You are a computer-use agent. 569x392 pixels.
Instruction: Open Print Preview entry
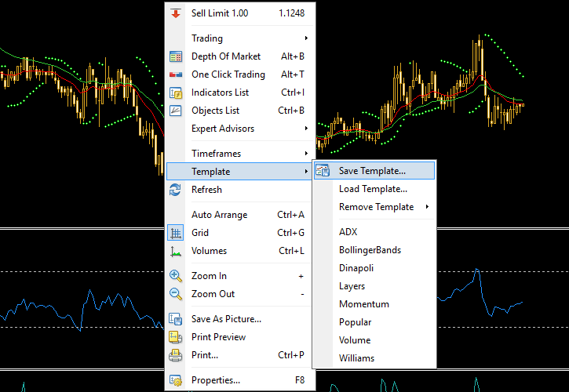(x=240, y=337)
